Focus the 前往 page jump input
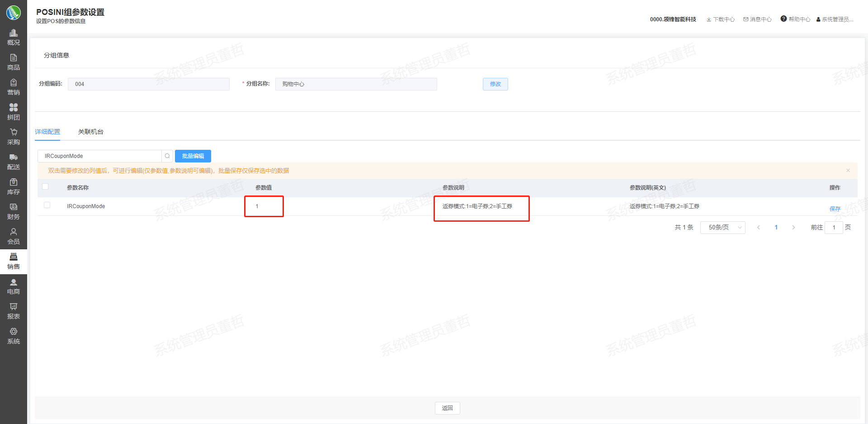868x424 pixels. click(x=834, y=227)
